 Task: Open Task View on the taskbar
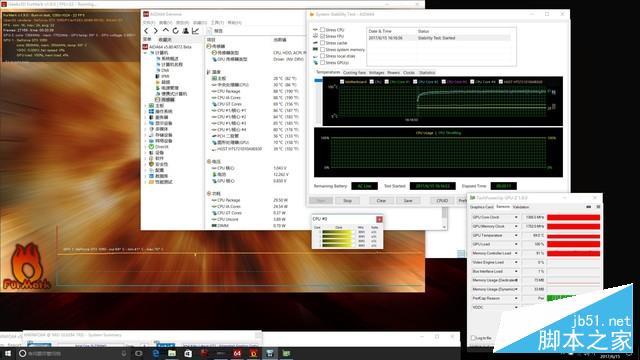139,353
